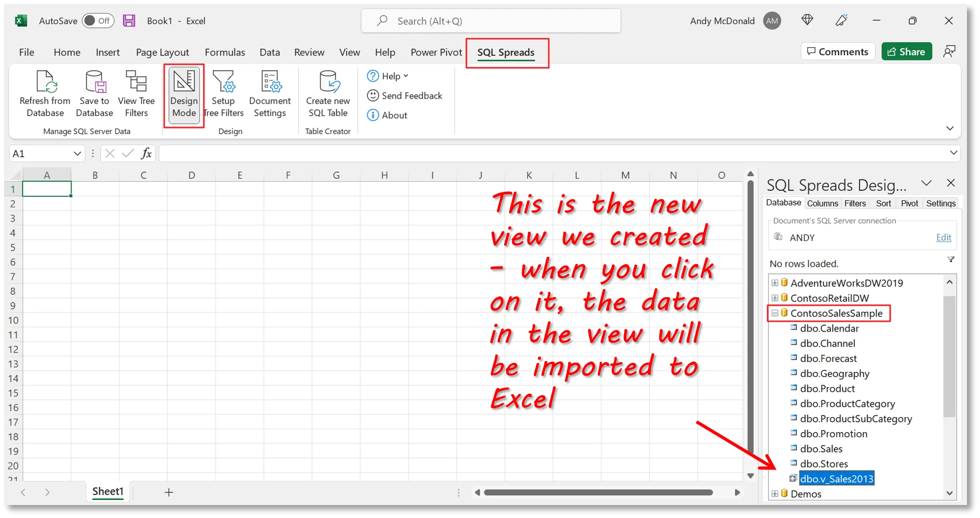Click the horizontal sheet scrollbar
Viewport: 980px width, 518px height.
coord(598,492)
